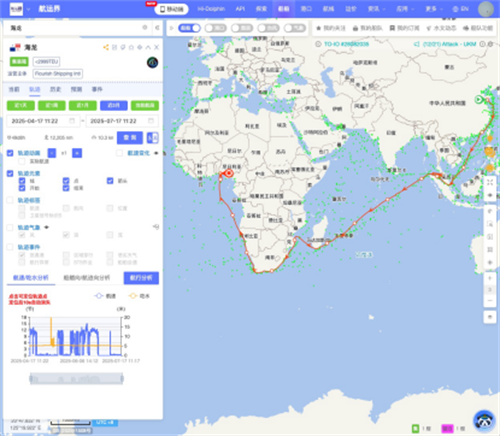Open the API menu in top navigation
The width and height of the screenshot is (500, 436).
(x=240, y=9)
